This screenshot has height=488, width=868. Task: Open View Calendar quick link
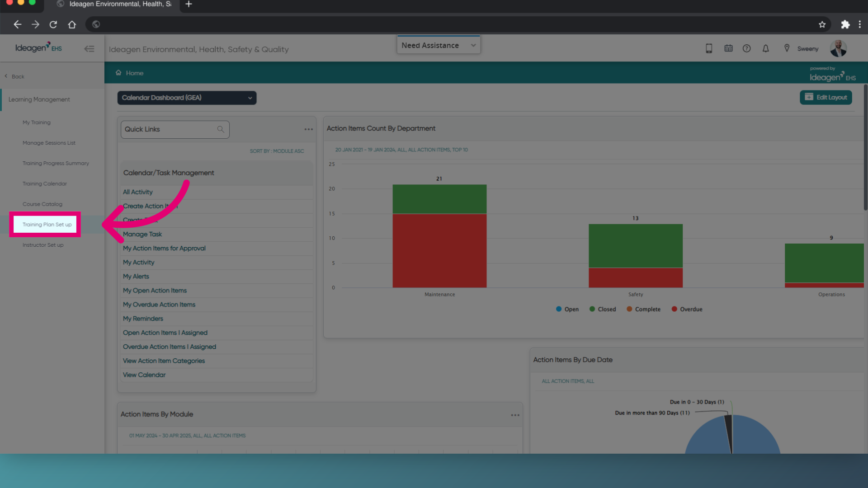[144, 375]
